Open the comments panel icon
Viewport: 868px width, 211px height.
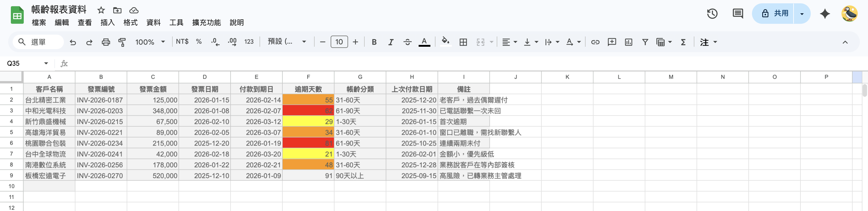click(737, 14)
